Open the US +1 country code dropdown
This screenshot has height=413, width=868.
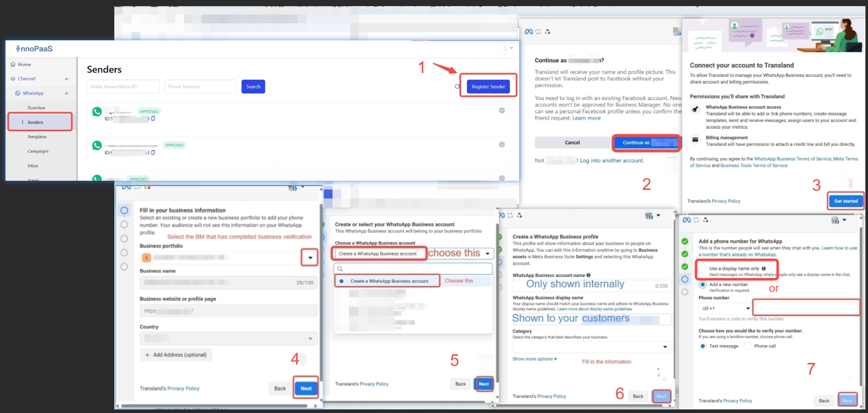tap(725, 308)
